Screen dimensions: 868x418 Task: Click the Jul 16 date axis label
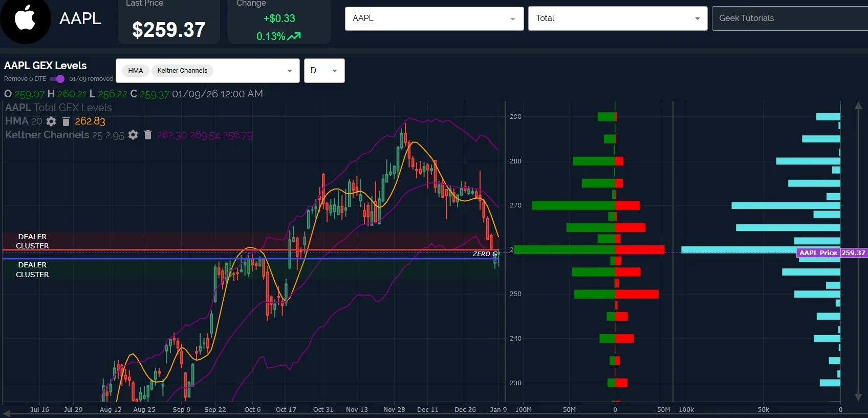(x=39, y=410)
